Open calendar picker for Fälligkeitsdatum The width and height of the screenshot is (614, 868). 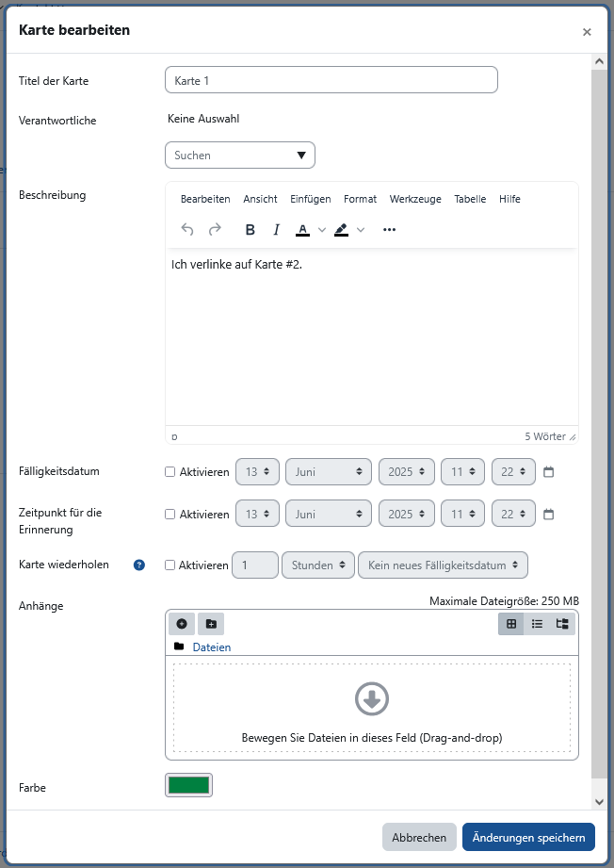click(x=549, y=472)
